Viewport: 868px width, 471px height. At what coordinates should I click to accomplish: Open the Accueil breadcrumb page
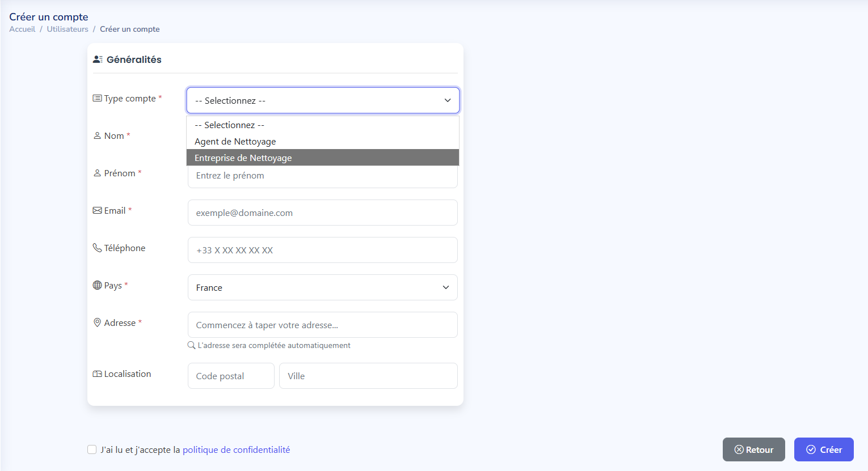point(22,28)
